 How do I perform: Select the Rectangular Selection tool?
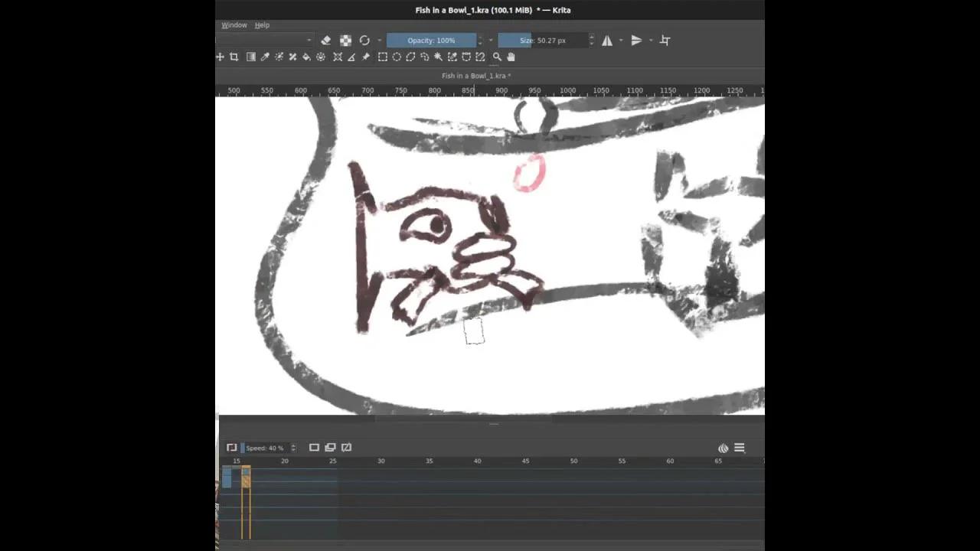[x=383, y=57]
